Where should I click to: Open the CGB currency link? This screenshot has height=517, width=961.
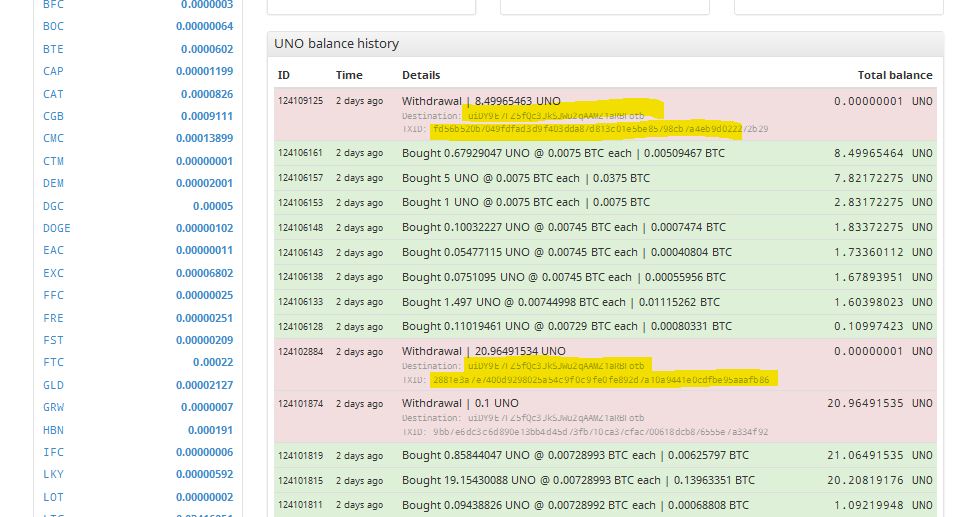[x=53, y=116]
